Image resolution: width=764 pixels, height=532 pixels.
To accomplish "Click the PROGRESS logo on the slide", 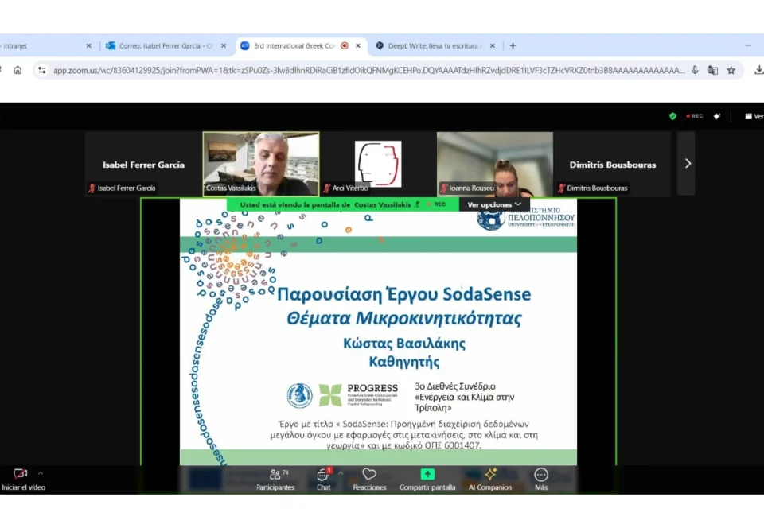I will [359, 394].
